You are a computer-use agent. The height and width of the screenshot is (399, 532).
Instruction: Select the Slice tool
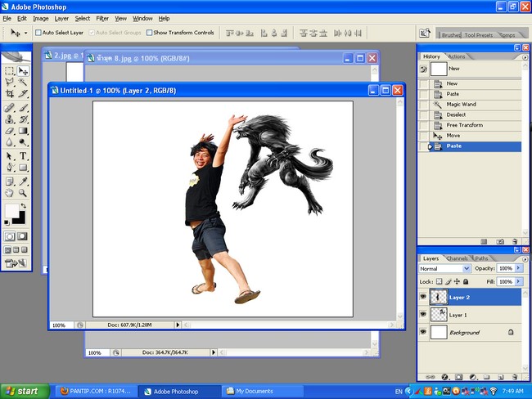[23, 93]
